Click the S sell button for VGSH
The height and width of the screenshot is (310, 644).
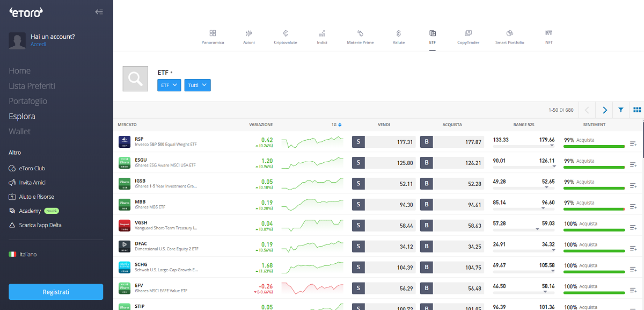(x=358, y=226)
